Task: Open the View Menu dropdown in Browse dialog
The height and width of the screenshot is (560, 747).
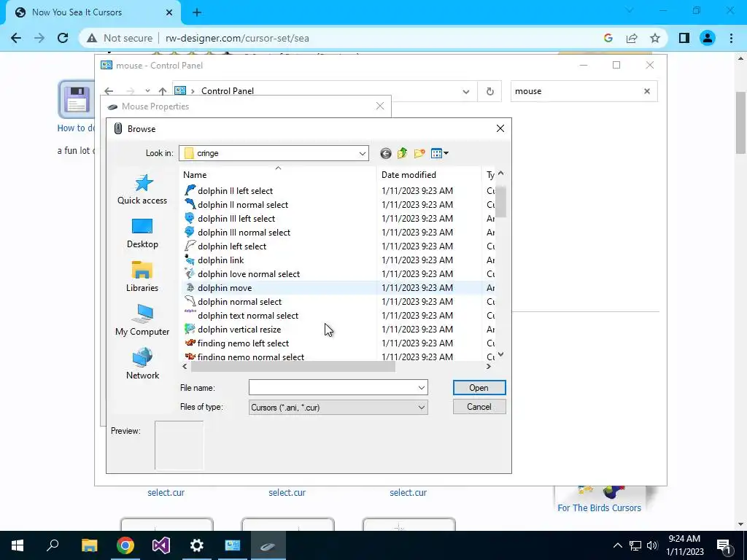Action: tap(440, 153)
